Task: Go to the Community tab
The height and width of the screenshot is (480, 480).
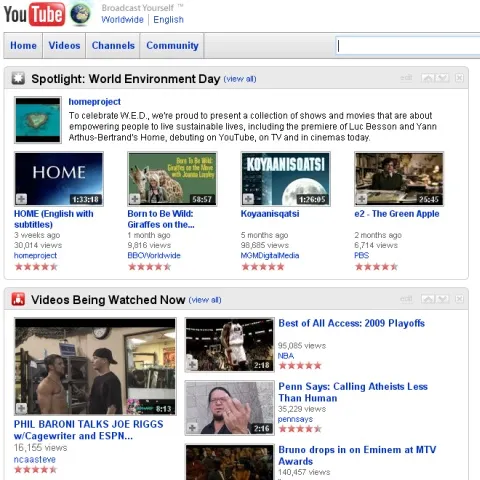Action: [x=172, y=45]
